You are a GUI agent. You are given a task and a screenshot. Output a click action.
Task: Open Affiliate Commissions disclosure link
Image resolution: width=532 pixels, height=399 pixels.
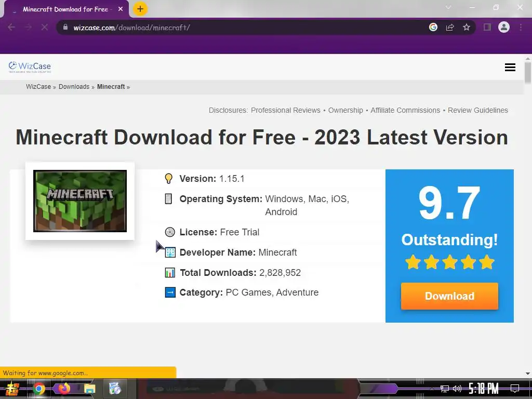405,110
